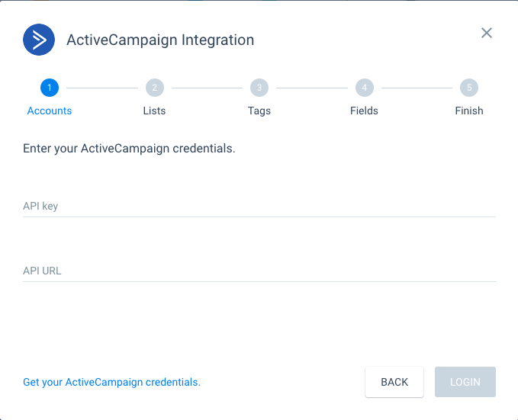Open the Accounts step label
Image resolution: width=518 pixels, height=420 pixels.
tap(50, 111)
